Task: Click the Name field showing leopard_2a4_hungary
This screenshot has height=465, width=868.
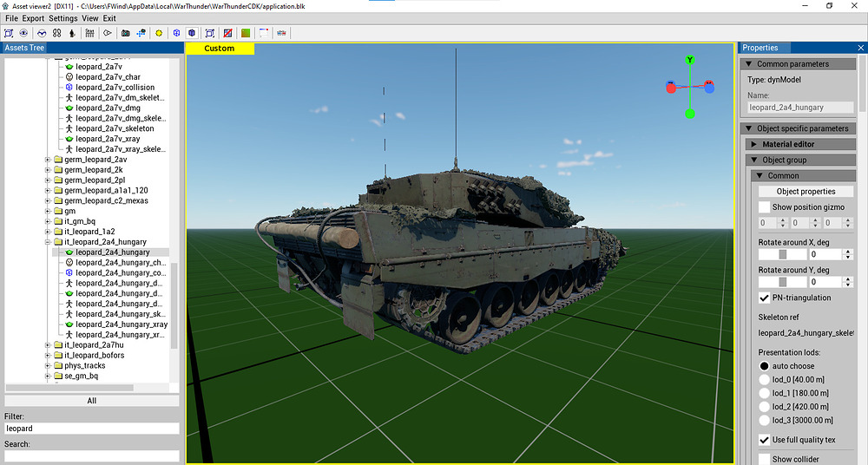Action: pos(800,108)
